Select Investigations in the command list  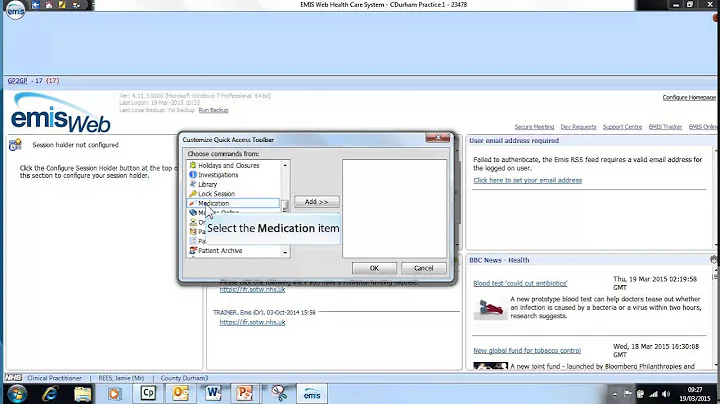pos(233,175)
